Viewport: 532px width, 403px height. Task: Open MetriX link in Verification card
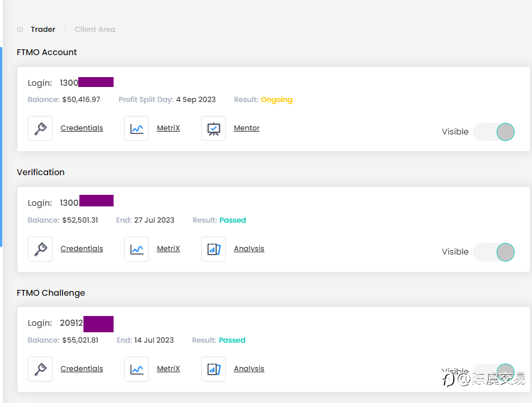click(x=168, y=249)
